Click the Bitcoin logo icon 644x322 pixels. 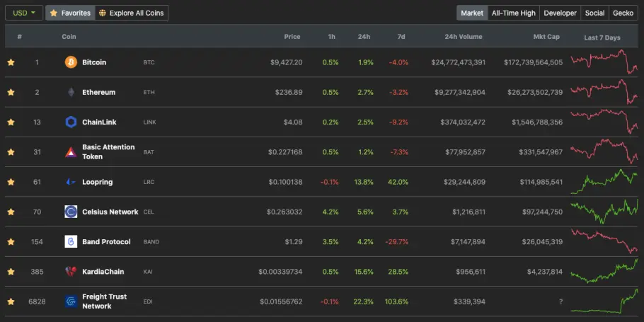tap(71, 62)
